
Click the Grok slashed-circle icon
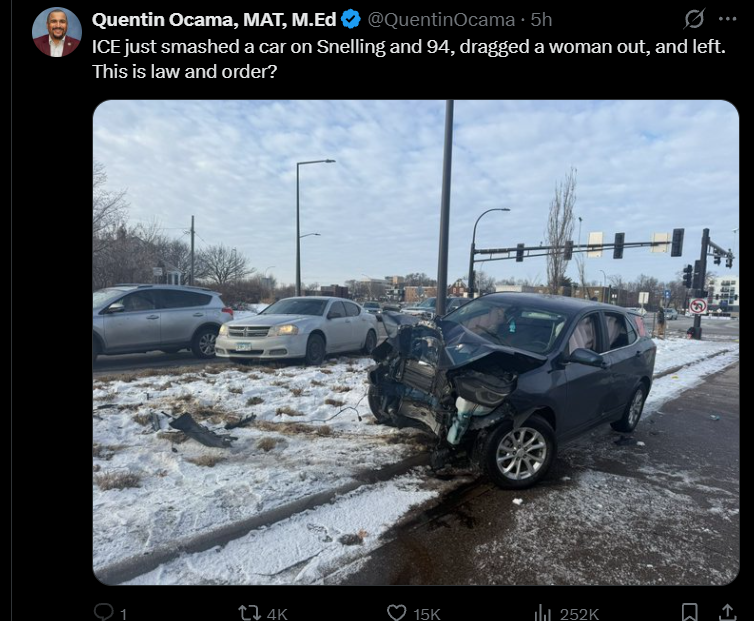pyautogui.click(x=694, y=19)
